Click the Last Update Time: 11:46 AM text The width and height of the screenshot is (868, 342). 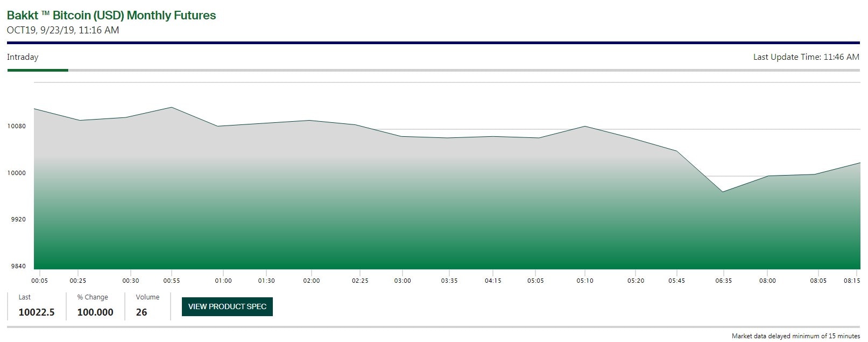pos(806,57)
